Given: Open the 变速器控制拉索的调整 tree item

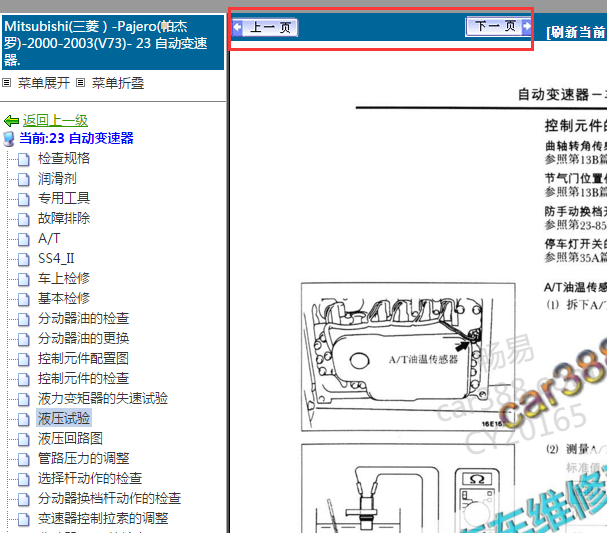Looking at the screenshot, I should (103, 519).
